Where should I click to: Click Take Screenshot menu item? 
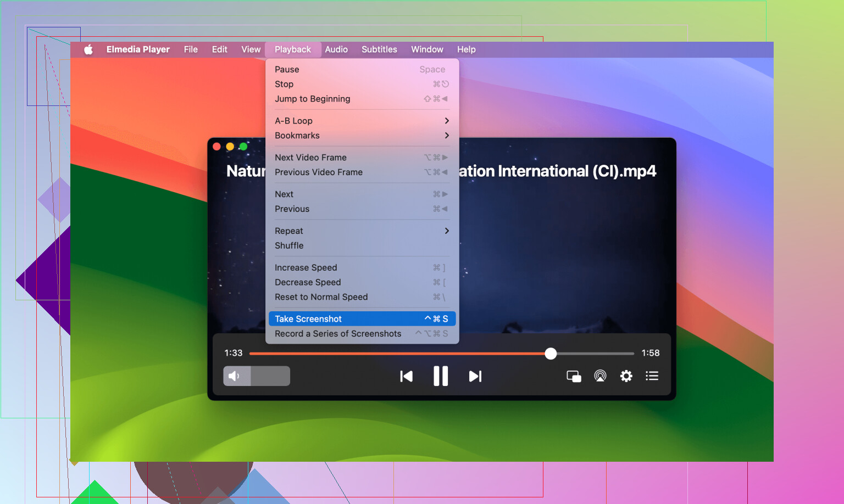[362, 319]
